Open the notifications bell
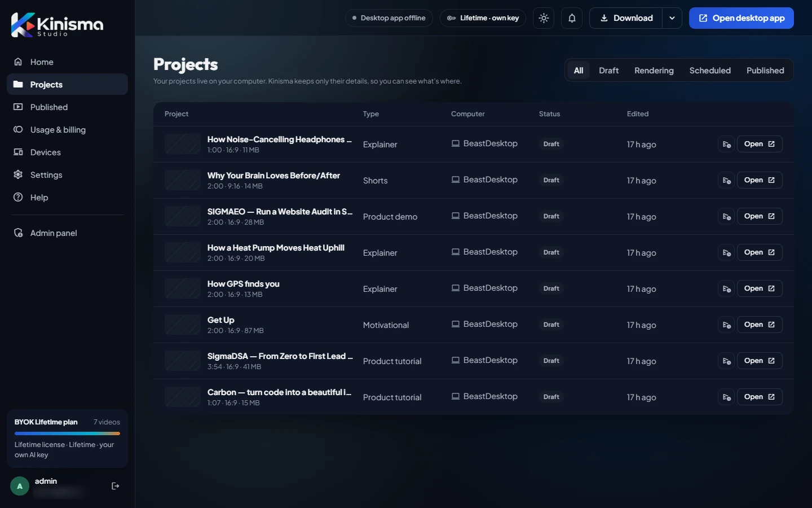812x508 pixels. pos(572,18)
